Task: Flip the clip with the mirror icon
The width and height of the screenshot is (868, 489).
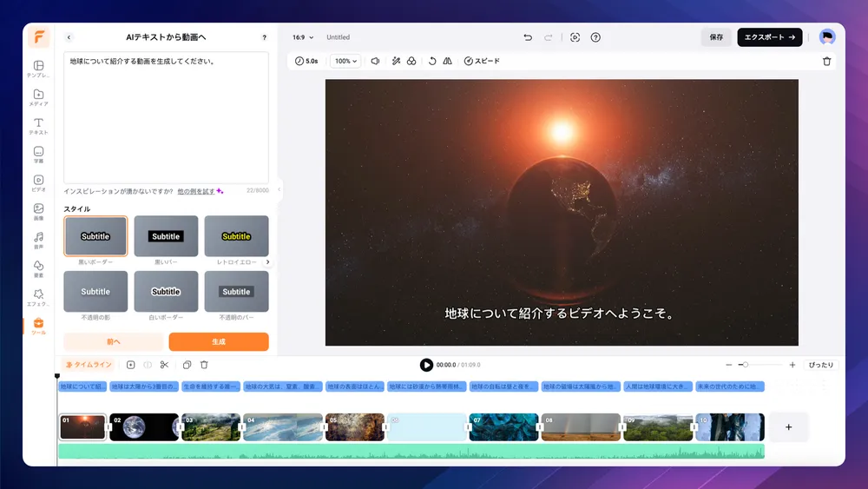Action: 447,61
